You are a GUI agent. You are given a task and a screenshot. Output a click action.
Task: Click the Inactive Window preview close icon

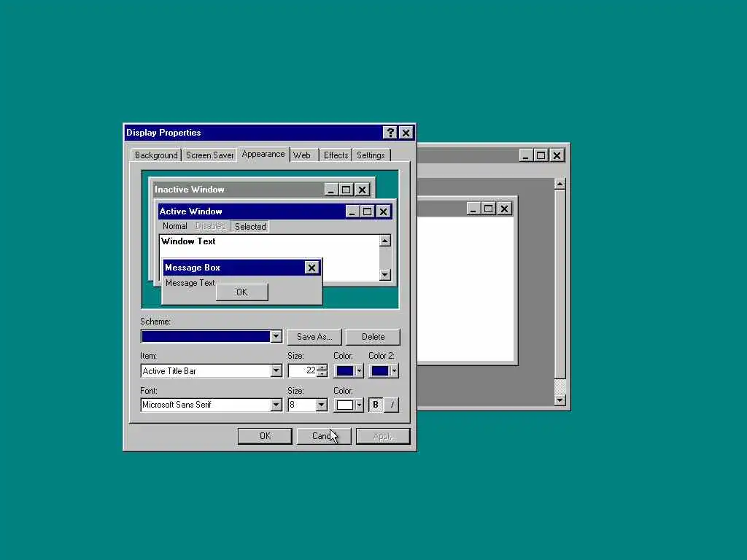coord(362,190)
